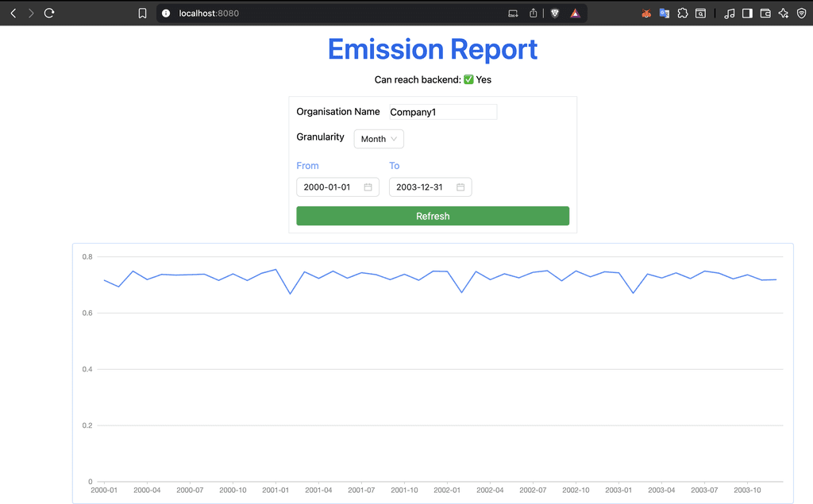Screen dimensions: 813x504
Task: Open the Leo AI sparkle icon
Action: (x=784, y=13)
